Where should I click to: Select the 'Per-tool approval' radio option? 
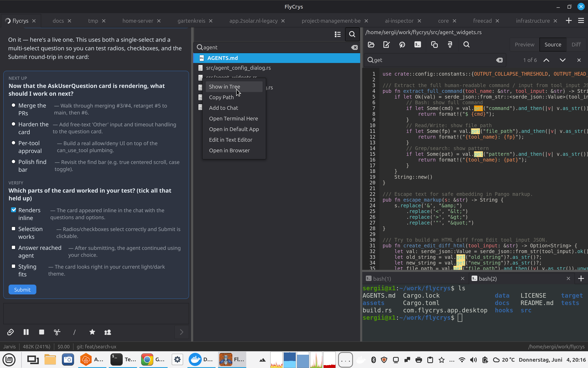point(14,143)
